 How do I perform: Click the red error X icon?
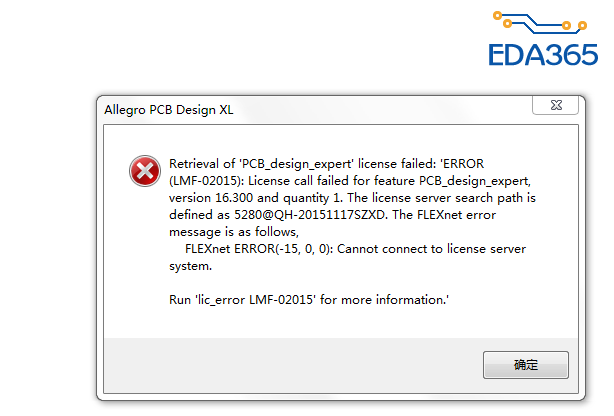145,171
